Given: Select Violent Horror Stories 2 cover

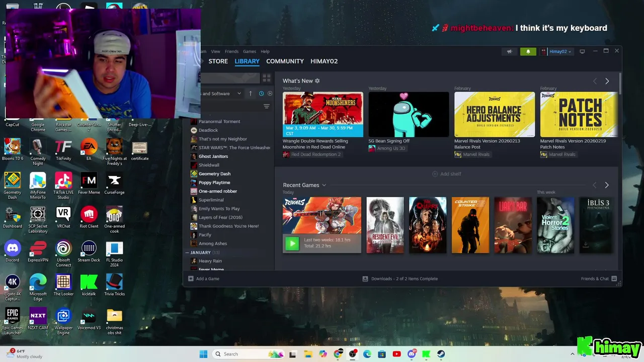Looking at the screenshot, I should tap(555, 225).
